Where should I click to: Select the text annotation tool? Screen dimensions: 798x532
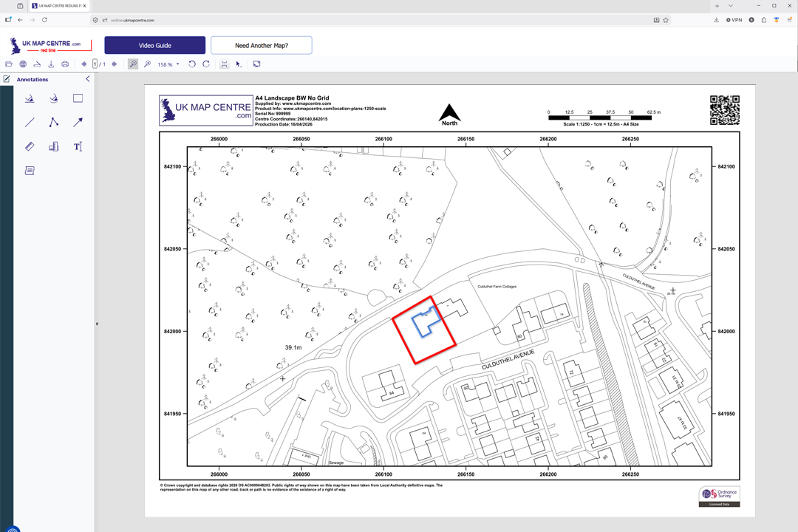click(x=78, y=146)
